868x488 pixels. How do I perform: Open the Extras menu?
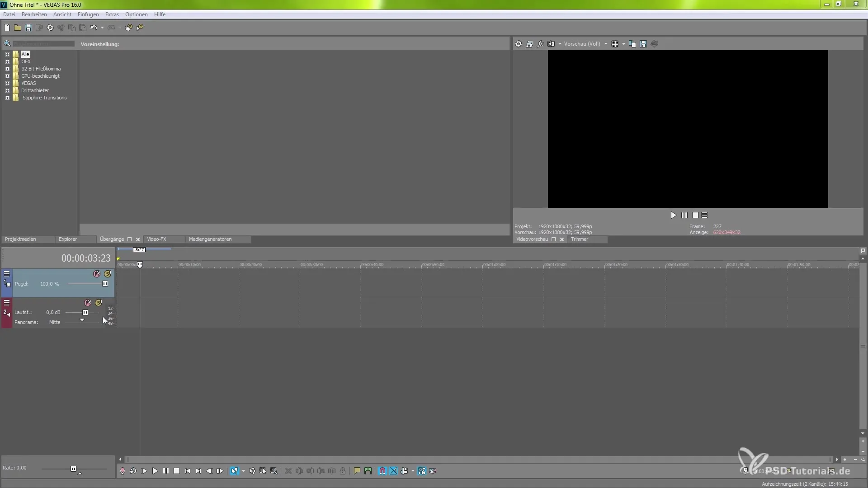coord(112,14)
